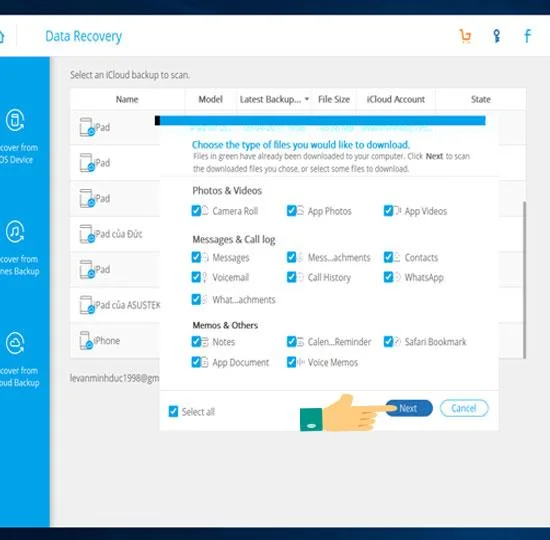Open the Latest Backup sort dropdown arrow

pyautogui.click(x=307, y=99)
